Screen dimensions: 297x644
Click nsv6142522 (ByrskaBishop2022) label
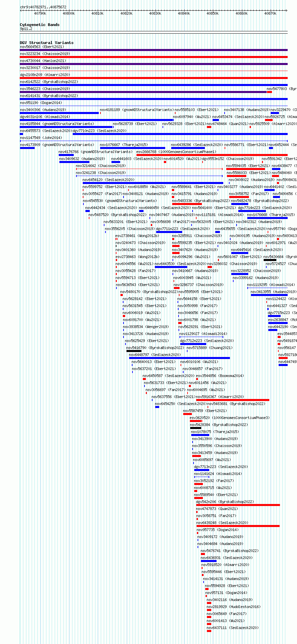click(49, 82)
